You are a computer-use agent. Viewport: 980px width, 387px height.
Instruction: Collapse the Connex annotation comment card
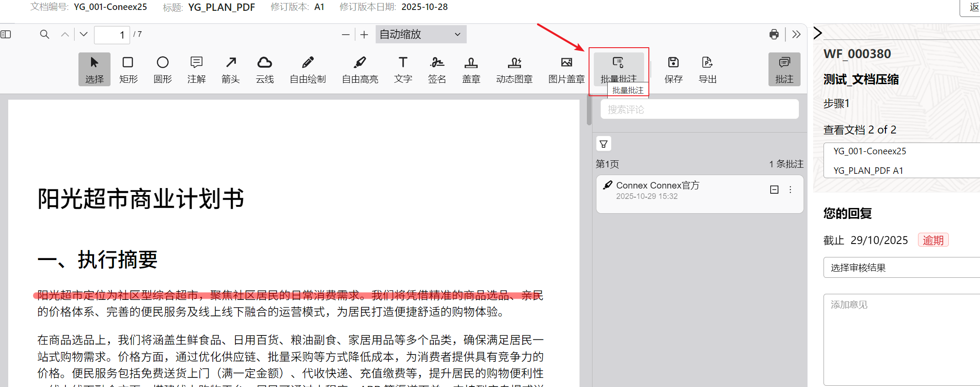click(774, 190)
